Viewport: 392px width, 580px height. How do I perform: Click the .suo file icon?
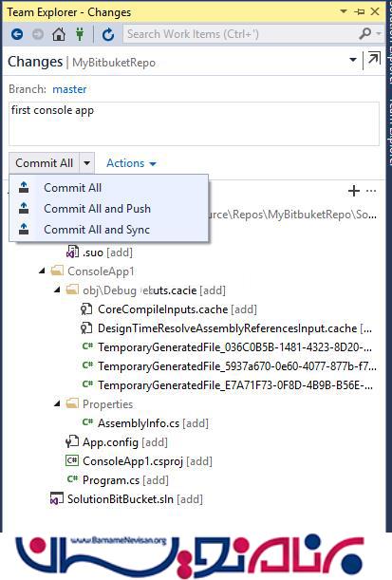(x=72, y=252)
